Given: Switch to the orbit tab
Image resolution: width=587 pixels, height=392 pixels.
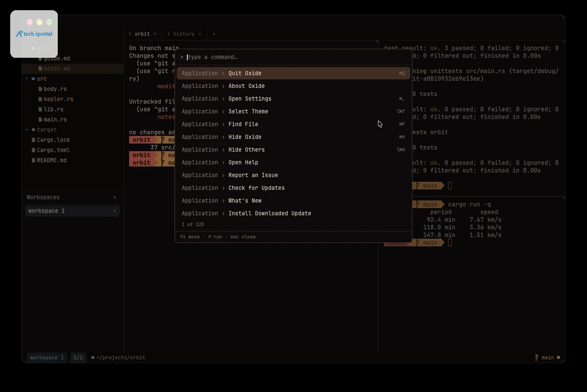Looking at the screenshot, I should tap(142, 34).
